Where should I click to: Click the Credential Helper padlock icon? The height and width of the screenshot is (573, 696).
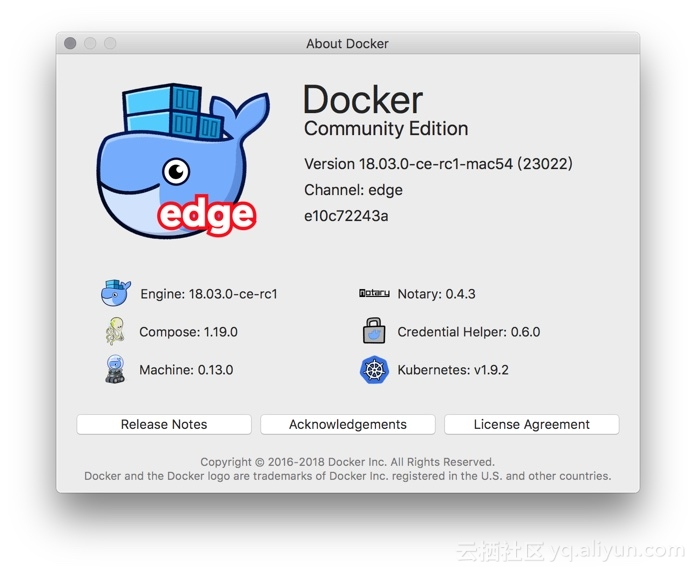coord(374,331)
